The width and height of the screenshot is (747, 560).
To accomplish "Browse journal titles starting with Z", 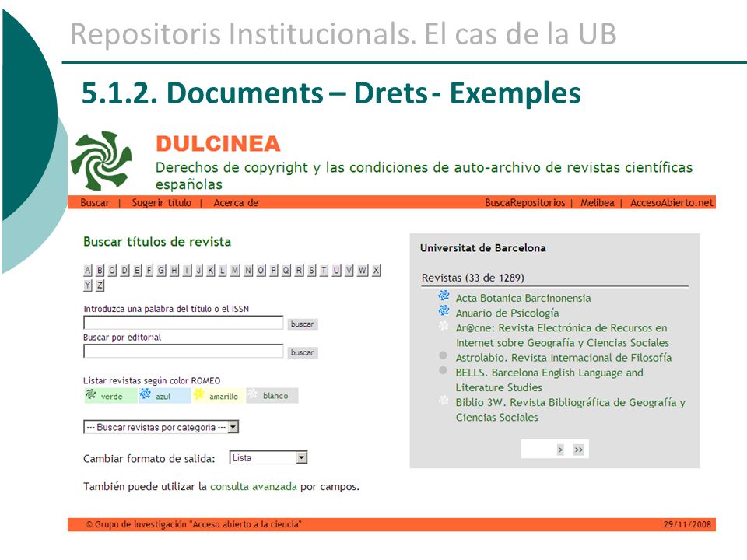I will tap(100, 285).
